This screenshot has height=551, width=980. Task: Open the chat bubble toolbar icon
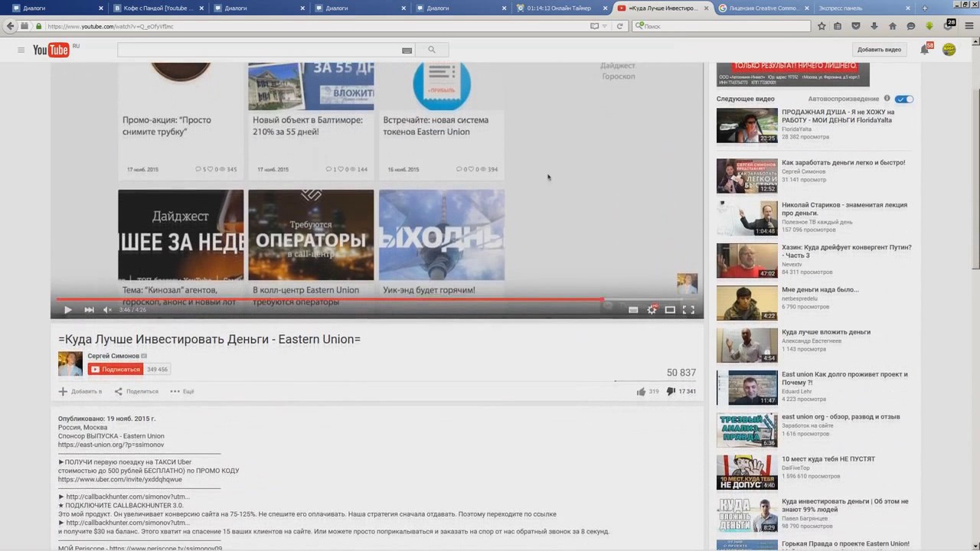[911, 26]
